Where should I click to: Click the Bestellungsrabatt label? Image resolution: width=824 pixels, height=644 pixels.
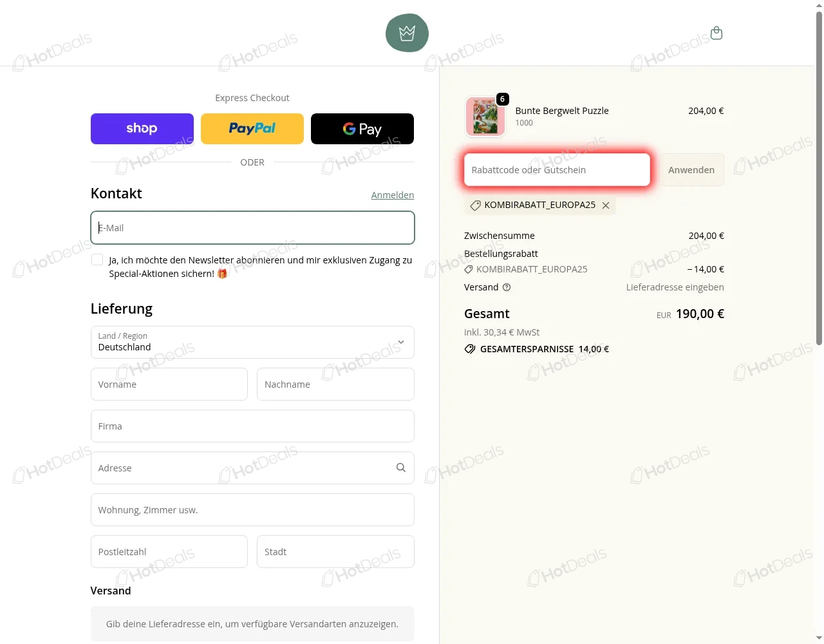tap(501, 254)
